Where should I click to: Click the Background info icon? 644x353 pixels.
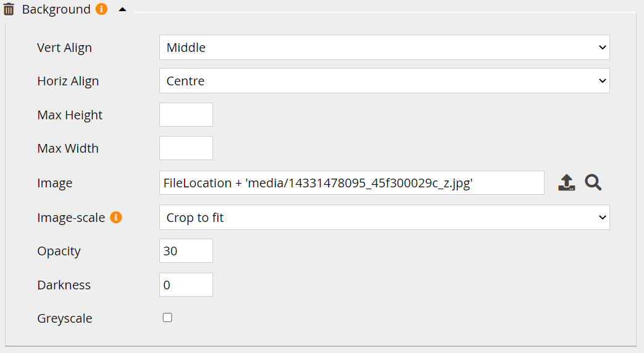(102, 9)
